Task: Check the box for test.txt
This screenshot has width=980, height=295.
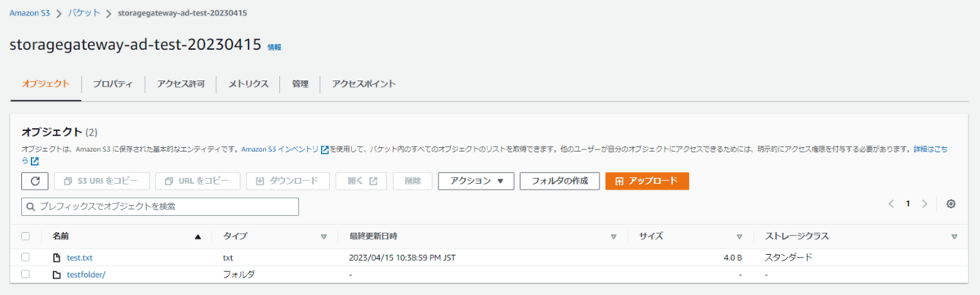Action: click(26, 257)
